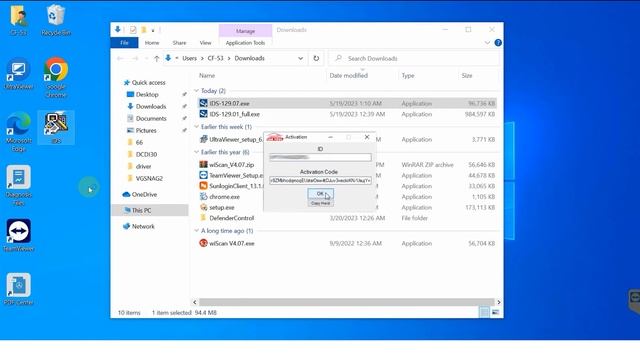
Task: Open the Application Tools tab
Action: coord(245,42)
